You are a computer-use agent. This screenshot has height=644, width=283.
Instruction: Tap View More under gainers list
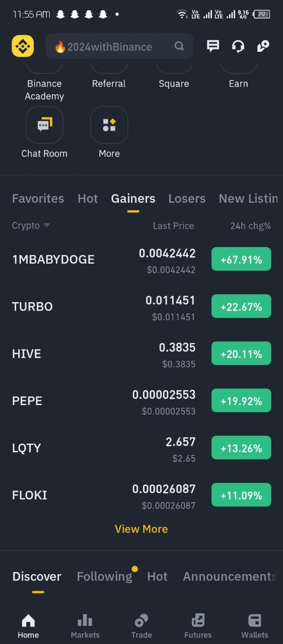click(x=141, y=529)
